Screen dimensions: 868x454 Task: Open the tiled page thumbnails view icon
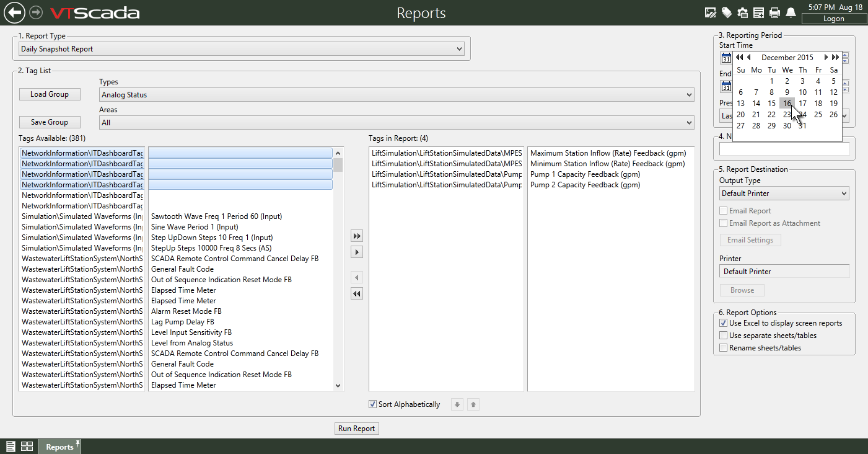tap(27, 447)
